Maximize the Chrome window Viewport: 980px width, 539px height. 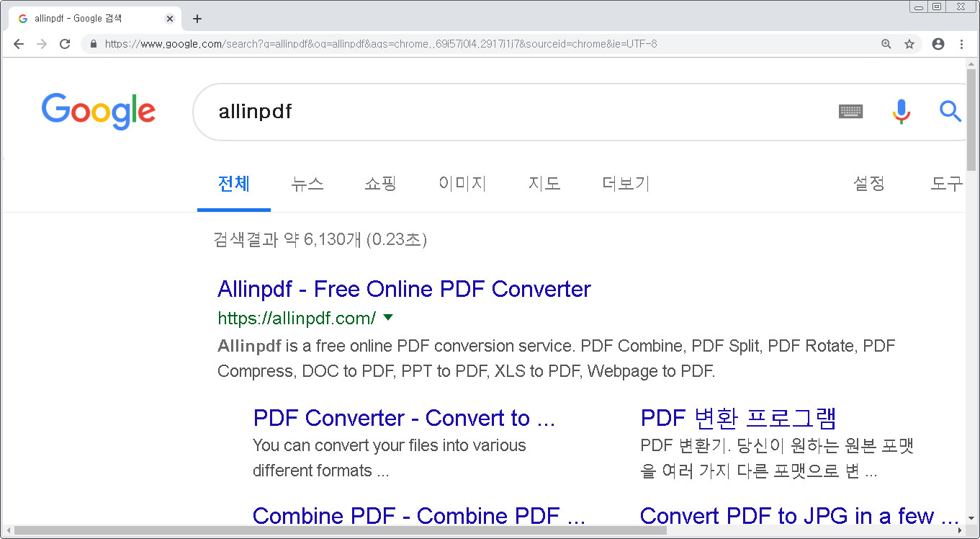pos(936,6)
